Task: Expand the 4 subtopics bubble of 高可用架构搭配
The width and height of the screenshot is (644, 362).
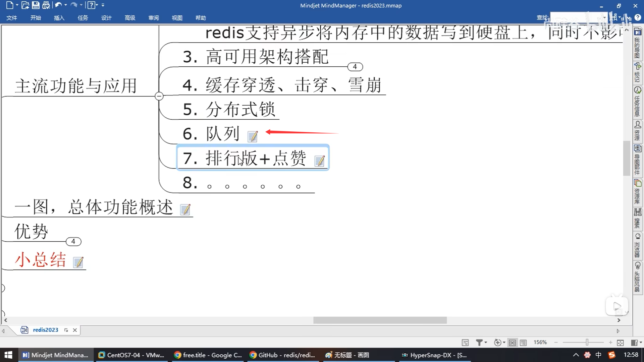Action: 355,67
